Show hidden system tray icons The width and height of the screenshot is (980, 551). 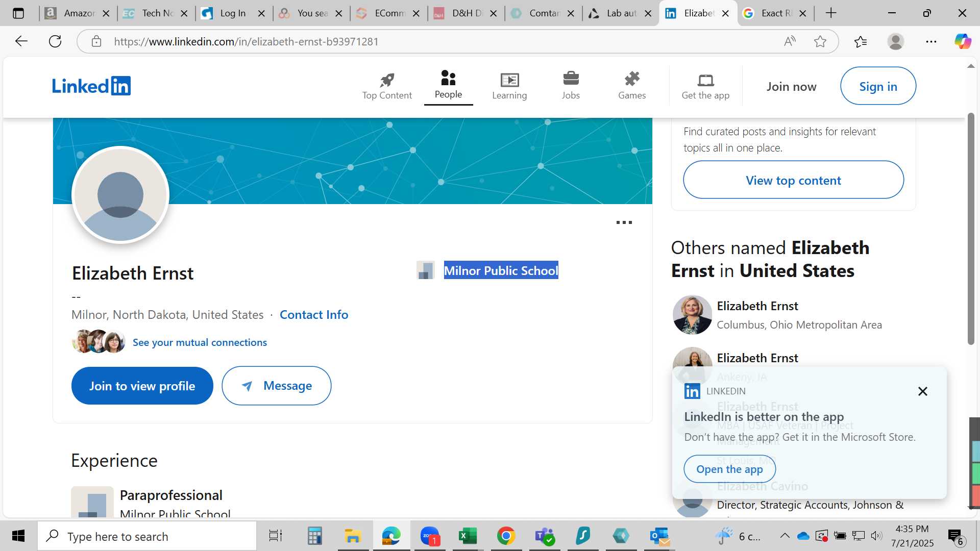[x=785, y=536]
